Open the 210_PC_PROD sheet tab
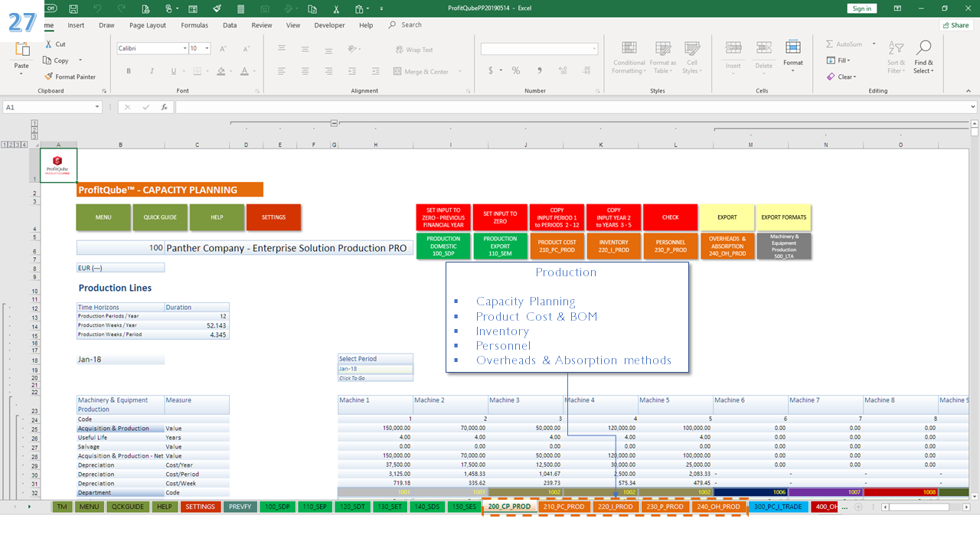The width and height of the screenshot is (980, 551). pos(563,507)
